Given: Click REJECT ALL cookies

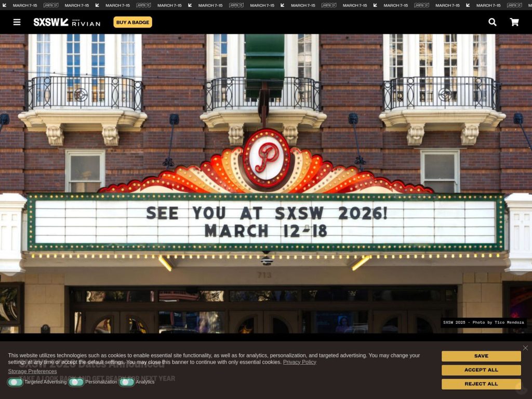Looking at the screenshot, I should [x=481, y=384].
